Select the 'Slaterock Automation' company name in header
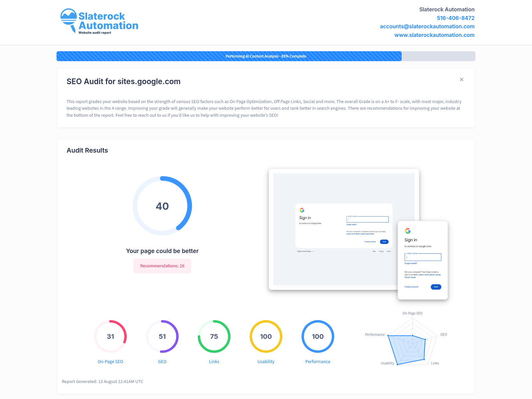 coord(447,9)
